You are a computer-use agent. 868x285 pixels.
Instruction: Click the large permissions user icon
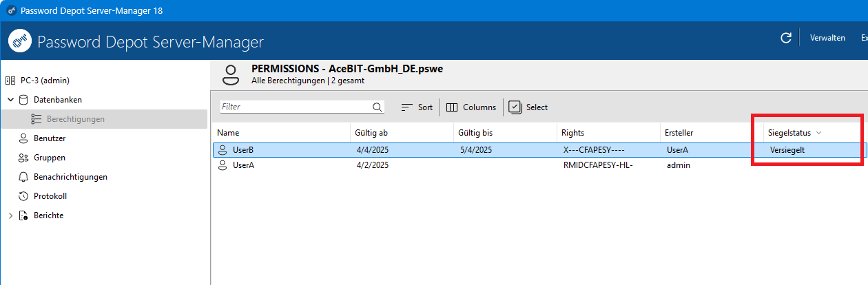232,74
